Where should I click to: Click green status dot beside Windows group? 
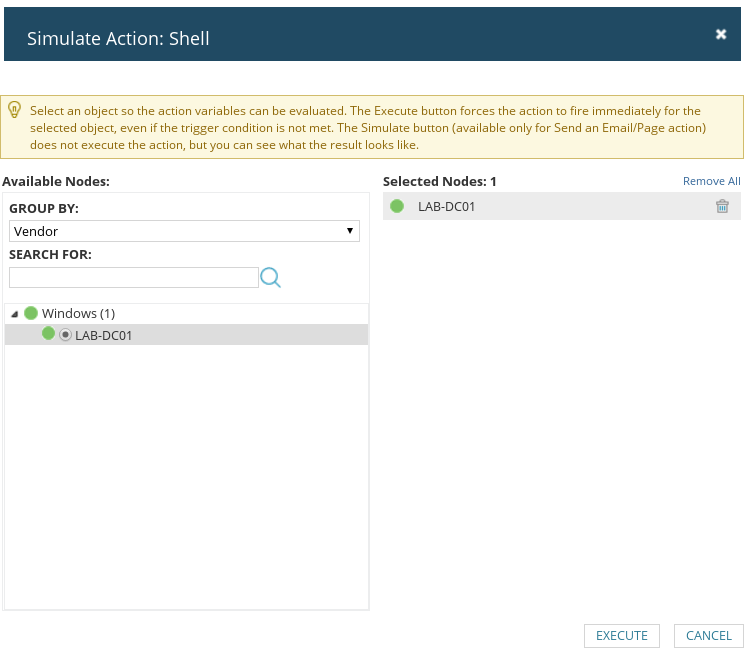[31, 313]
